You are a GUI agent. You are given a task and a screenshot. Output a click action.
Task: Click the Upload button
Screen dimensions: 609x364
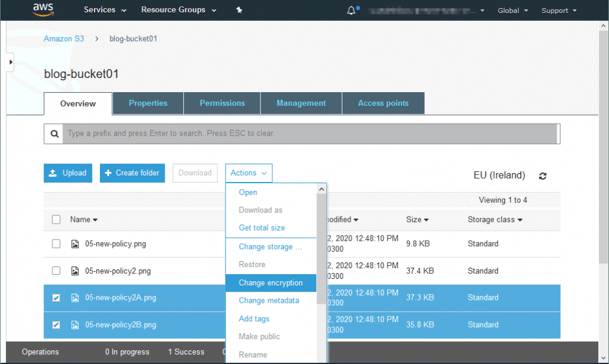point(68,173)
